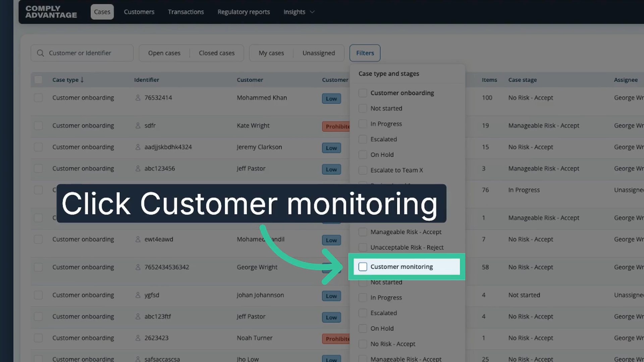Click customer name Jeremy Clarkson
The image size is (644, 362).
coord(259,147)
